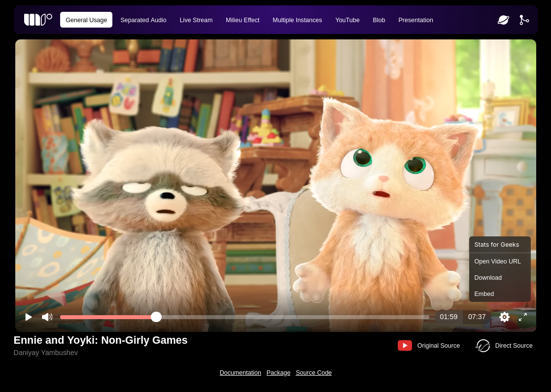Click Download in the settings menu
The image size is (551, 392).
[x=488, y=278]
